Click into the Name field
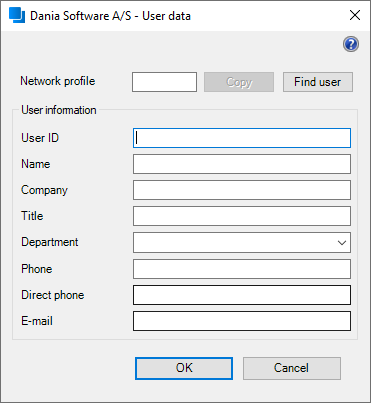This screenshot has width=371, height=403. [242, 164]
